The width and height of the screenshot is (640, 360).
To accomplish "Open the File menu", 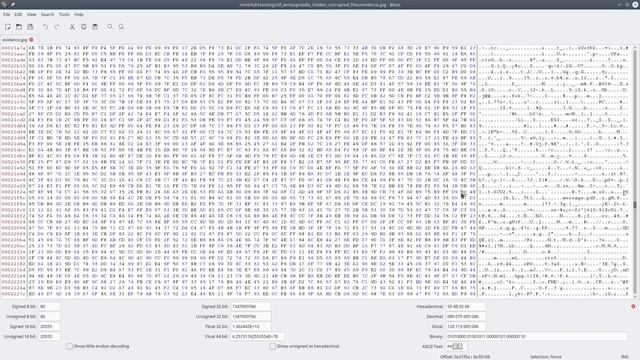I will (x=7, y=14).
